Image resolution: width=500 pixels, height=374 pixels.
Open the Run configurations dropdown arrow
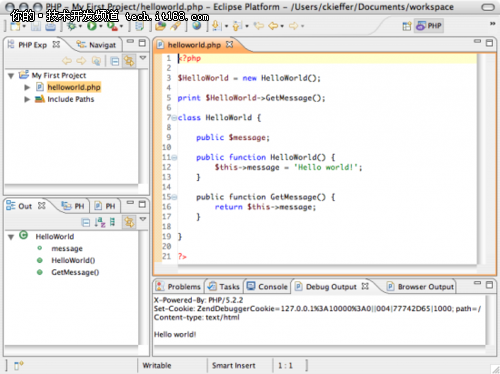click(100, 26)
